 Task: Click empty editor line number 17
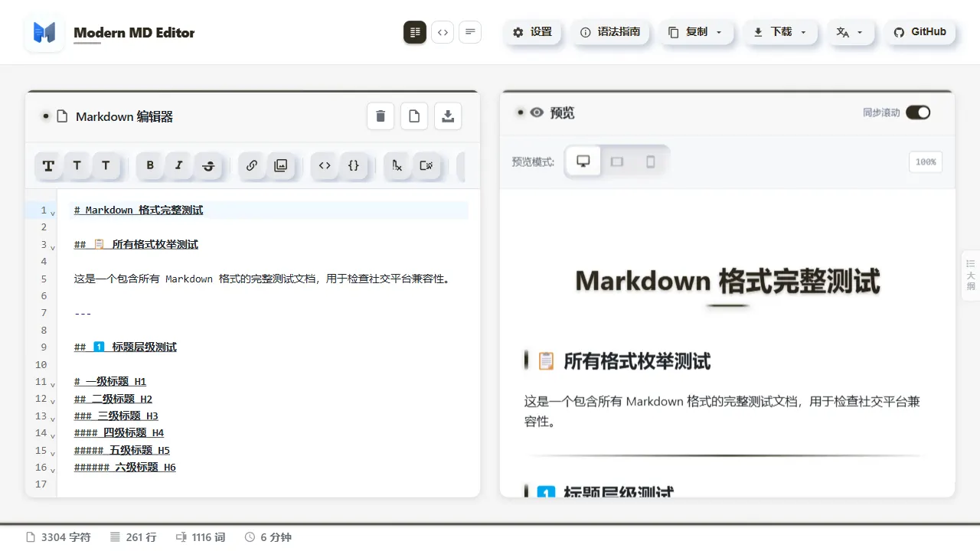coord(41,484)
